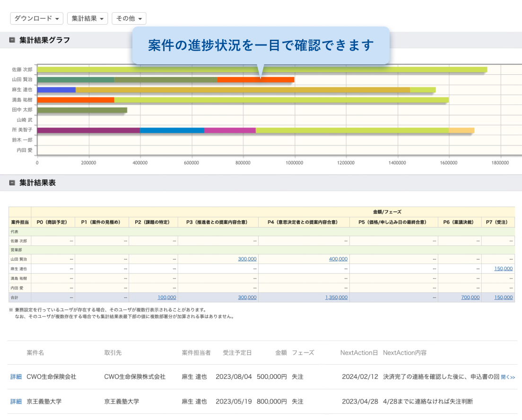Screen dimensions: 522x420
Task: Click the 合計 row label
Action: 14,297
